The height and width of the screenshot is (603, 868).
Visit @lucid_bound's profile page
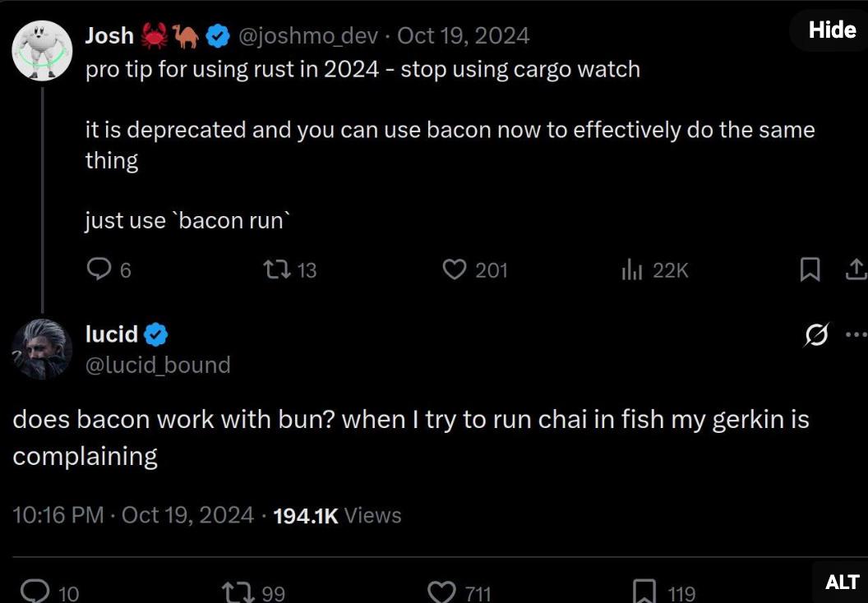(157, 365)
